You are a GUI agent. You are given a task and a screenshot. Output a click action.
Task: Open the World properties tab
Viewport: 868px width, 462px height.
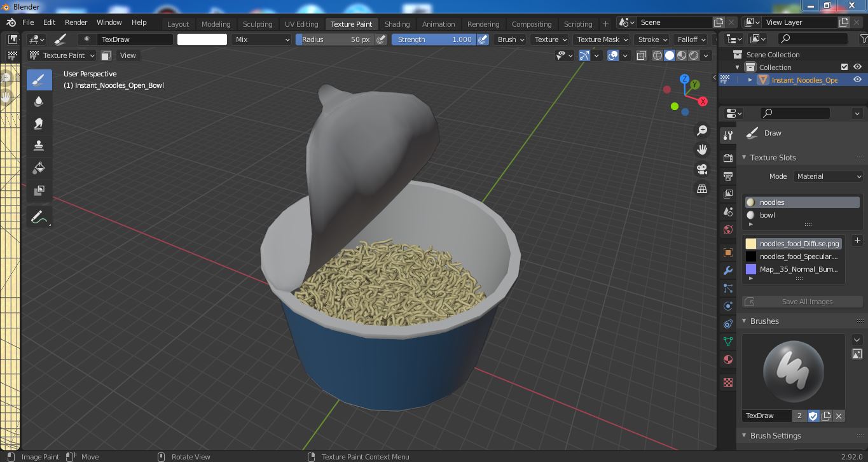[728, 229]
